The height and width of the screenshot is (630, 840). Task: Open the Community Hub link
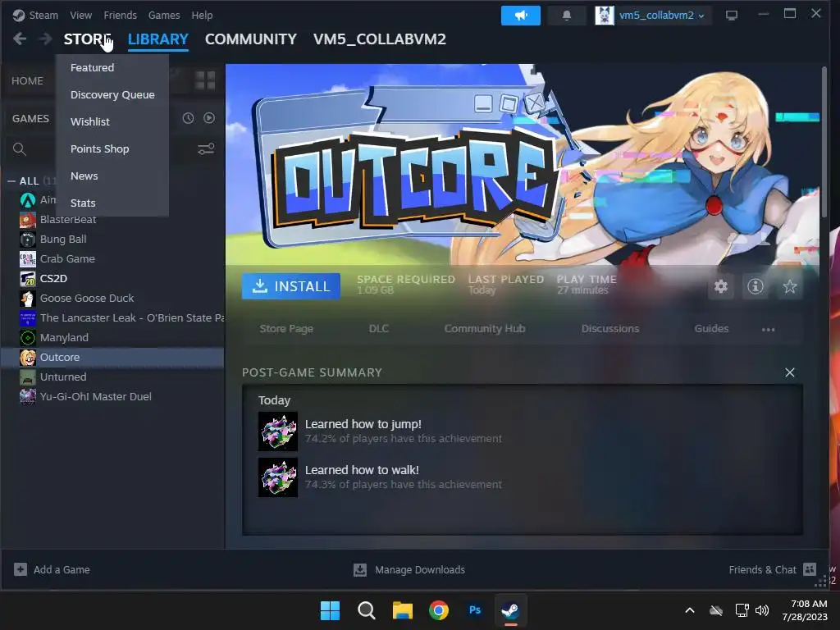[x=484, y=328]
